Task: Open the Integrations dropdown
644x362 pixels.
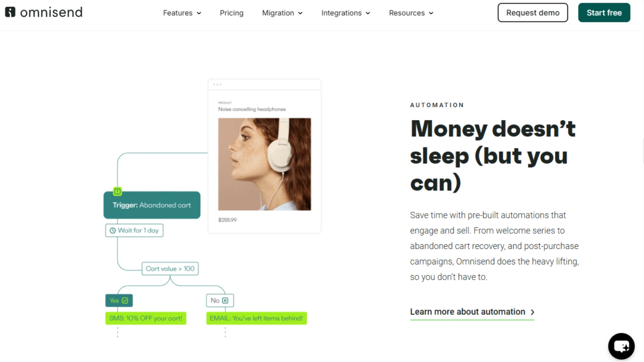Action: click(x=345, y=13)
